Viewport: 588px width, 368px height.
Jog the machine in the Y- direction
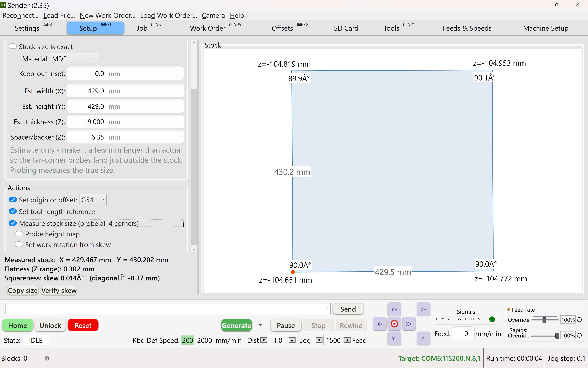[x=394, y=339]
